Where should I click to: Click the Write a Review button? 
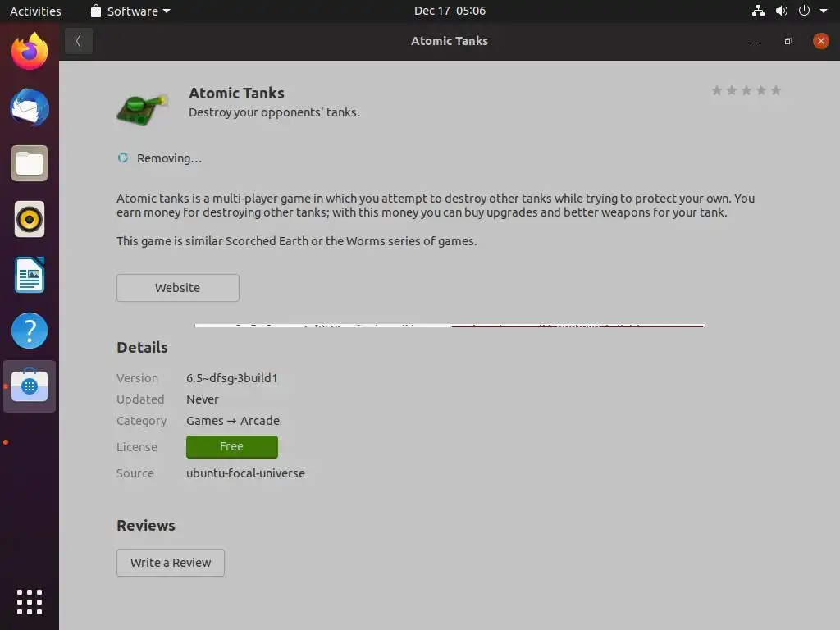(x=171, y=563)
